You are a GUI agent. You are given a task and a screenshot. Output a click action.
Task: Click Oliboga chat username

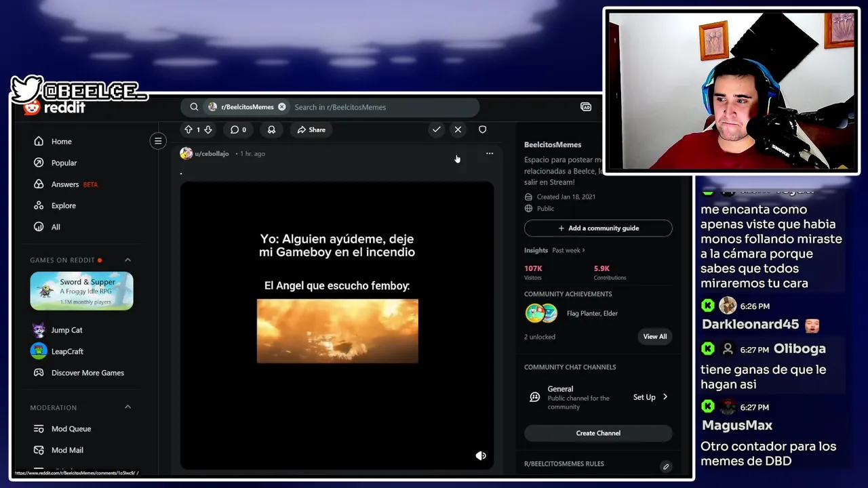pyautogui.click(x=800, y=349)
